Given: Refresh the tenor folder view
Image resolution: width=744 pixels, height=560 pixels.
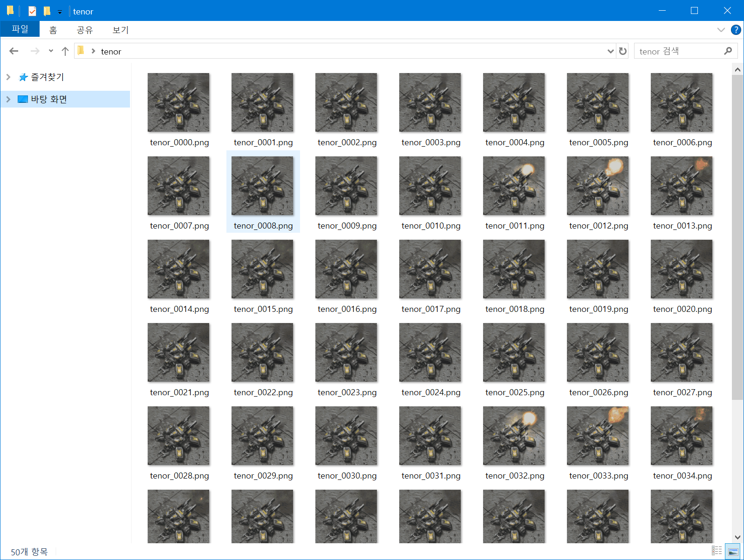Looking at the screenshot, I should pos(623,51).
